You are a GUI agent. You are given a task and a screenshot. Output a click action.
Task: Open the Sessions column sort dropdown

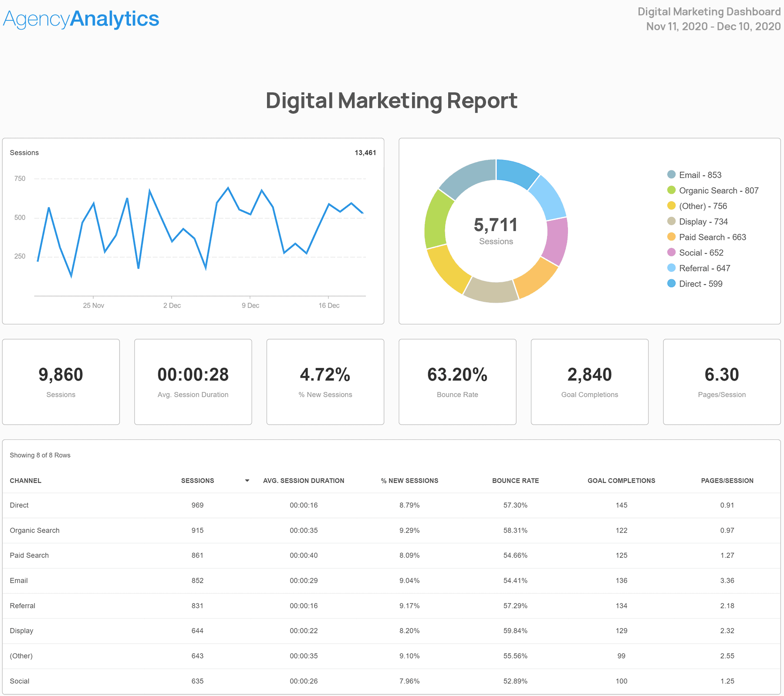point(247,480)
